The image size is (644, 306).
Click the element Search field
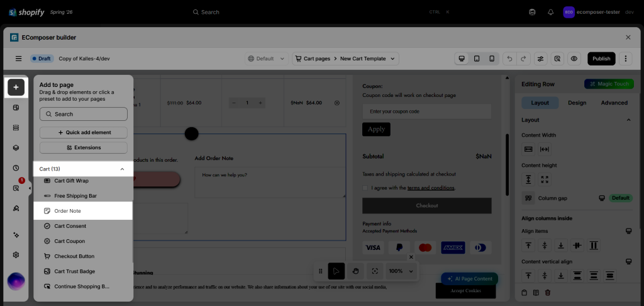click(84, 114)
